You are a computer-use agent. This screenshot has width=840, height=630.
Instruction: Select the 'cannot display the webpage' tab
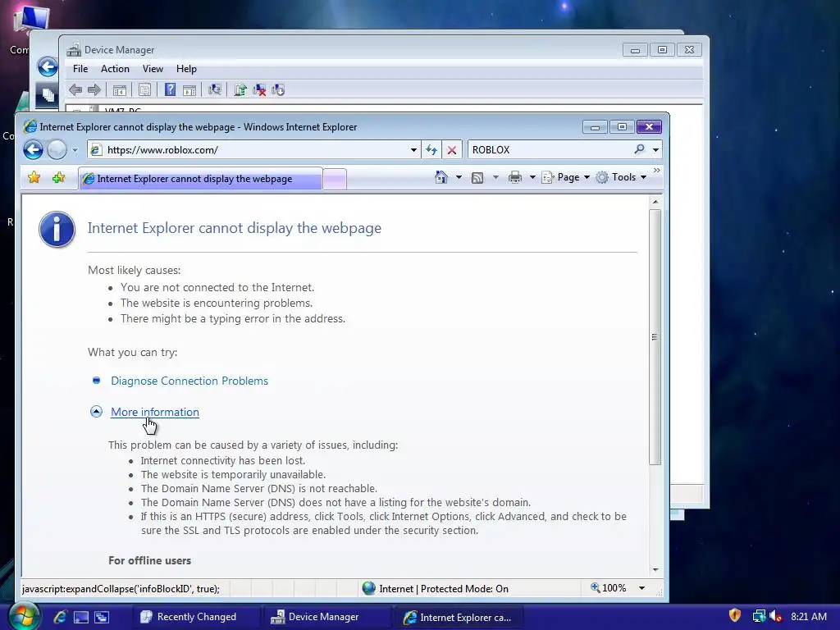[200, 179]
